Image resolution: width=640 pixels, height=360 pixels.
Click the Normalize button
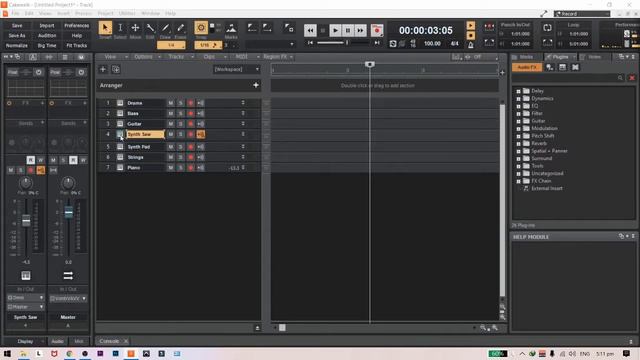pos(17,45)
